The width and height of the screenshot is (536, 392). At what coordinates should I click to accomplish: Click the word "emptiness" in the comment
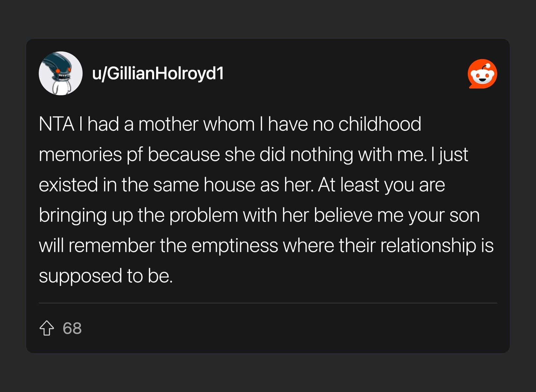click(235, 246)
